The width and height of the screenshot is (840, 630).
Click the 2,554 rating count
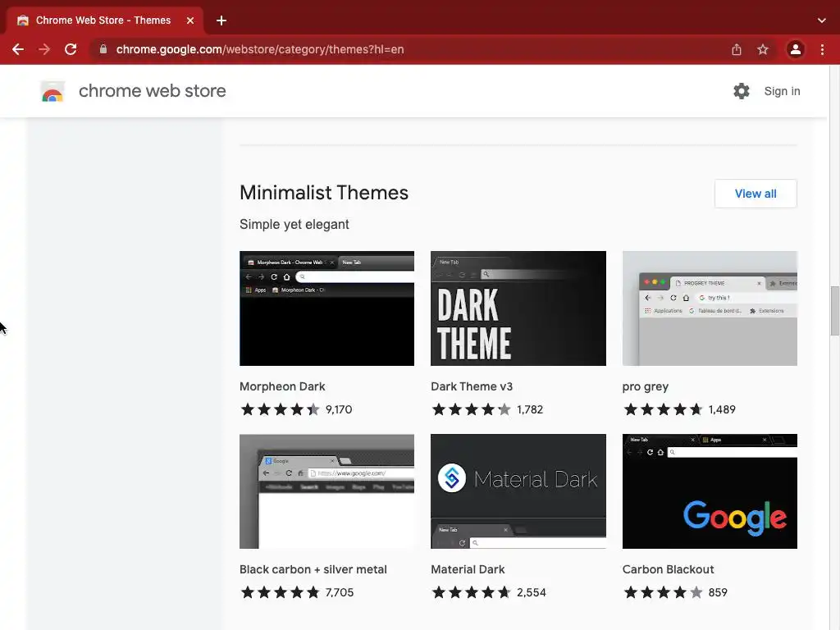531,592
